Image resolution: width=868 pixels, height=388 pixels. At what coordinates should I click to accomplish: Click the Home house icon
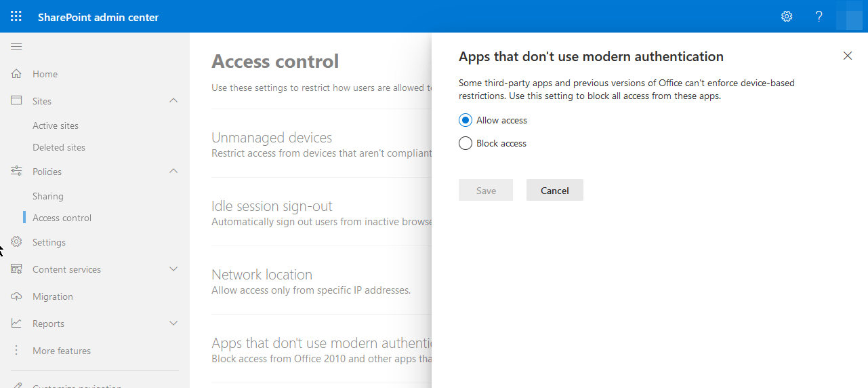(17, 74)
